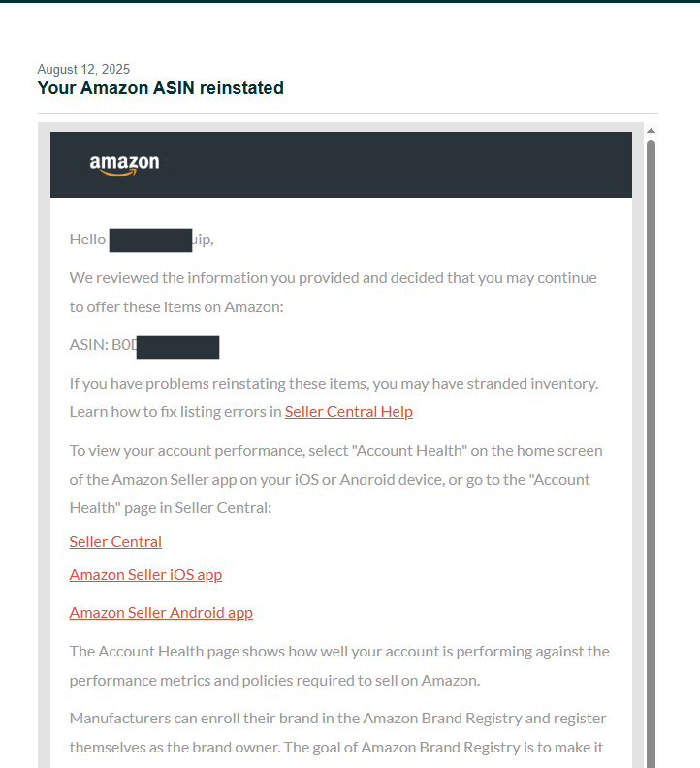Click the 'ASIN: B0D' label text
The image size is (700, 768).
click(103, 345)
